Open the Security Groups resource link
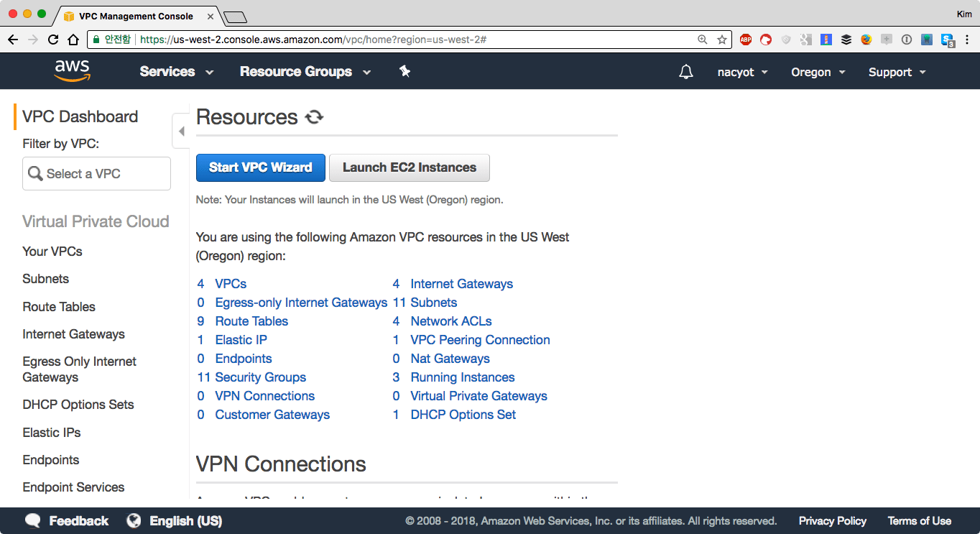The image size is (980, 534). (260, 377)
